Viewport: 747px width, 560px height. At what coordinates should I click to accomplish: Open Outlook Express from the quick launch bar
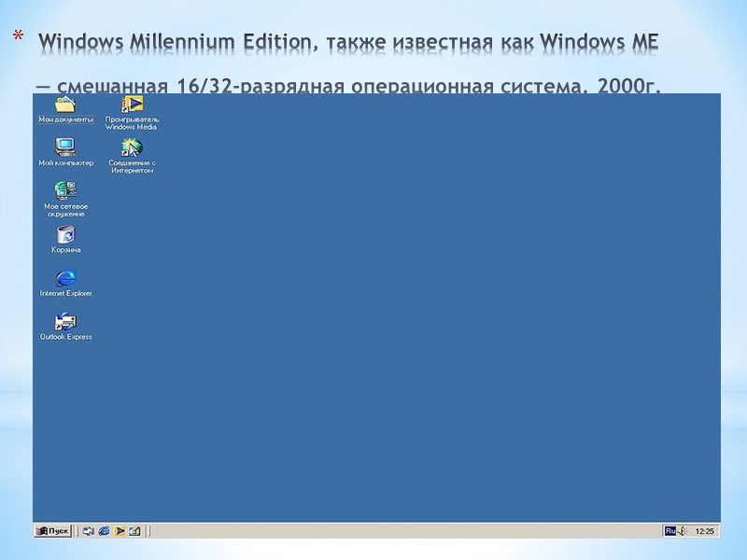coord(134,529)
